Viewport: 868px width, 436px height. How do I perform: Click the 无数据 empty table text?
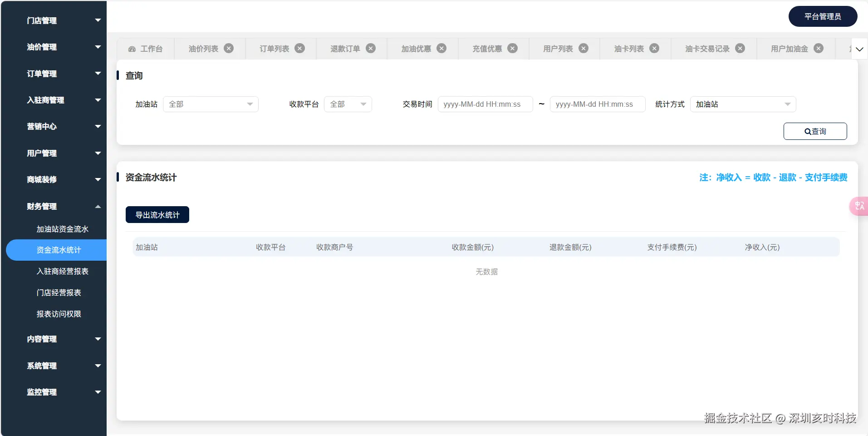point(486,272)
